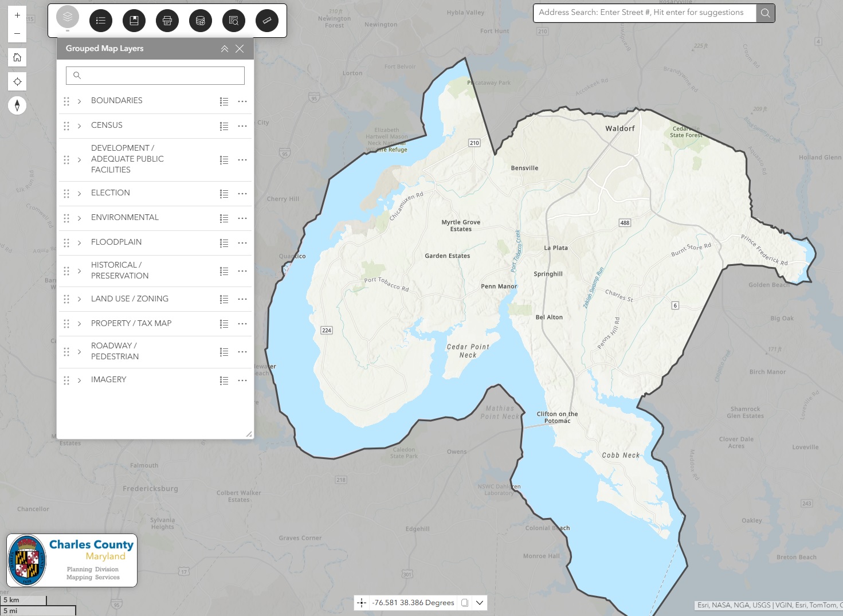Expand the BOUNDARIES layer group

coord(80,100)
